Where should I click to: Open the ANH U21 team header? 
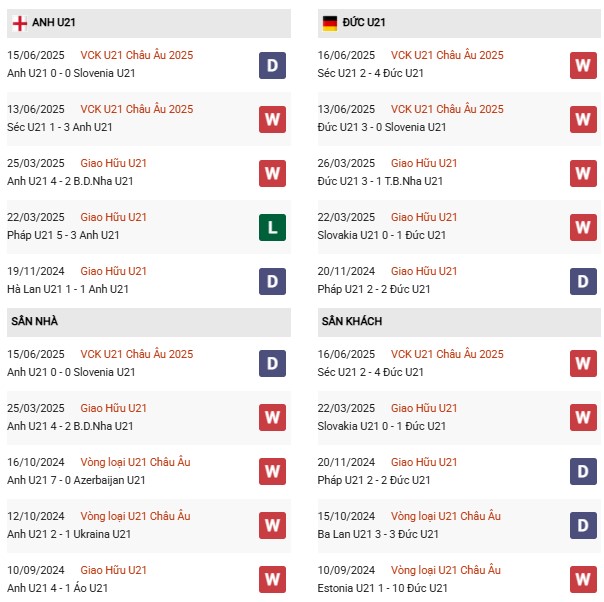click(54, 23)
